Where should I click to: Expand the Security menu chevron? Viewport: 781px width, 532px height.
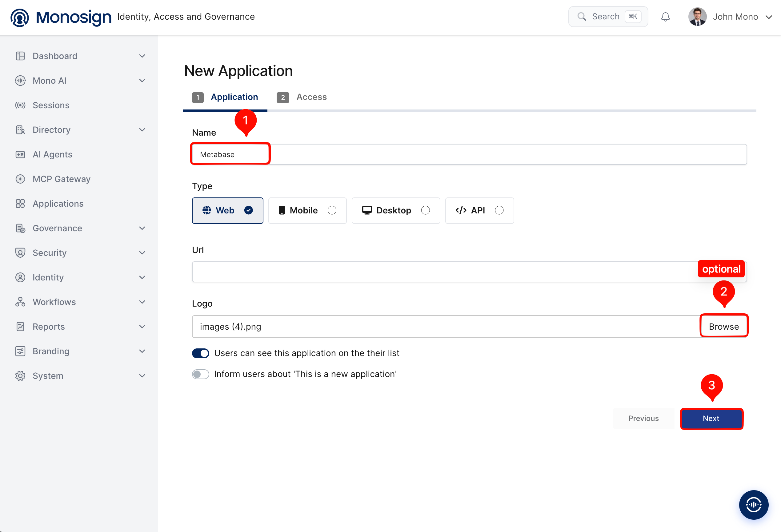142,252
